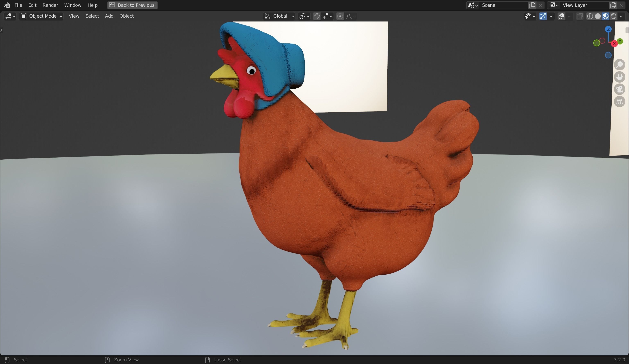629x364 pixels.
Task: Delete the current Scene
Action: pyautogui.click(x=540, y=5)
